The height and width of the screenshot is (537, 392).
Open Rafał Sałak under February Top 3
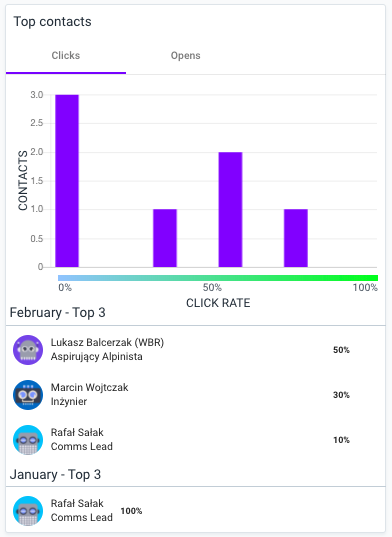(77, 433)
